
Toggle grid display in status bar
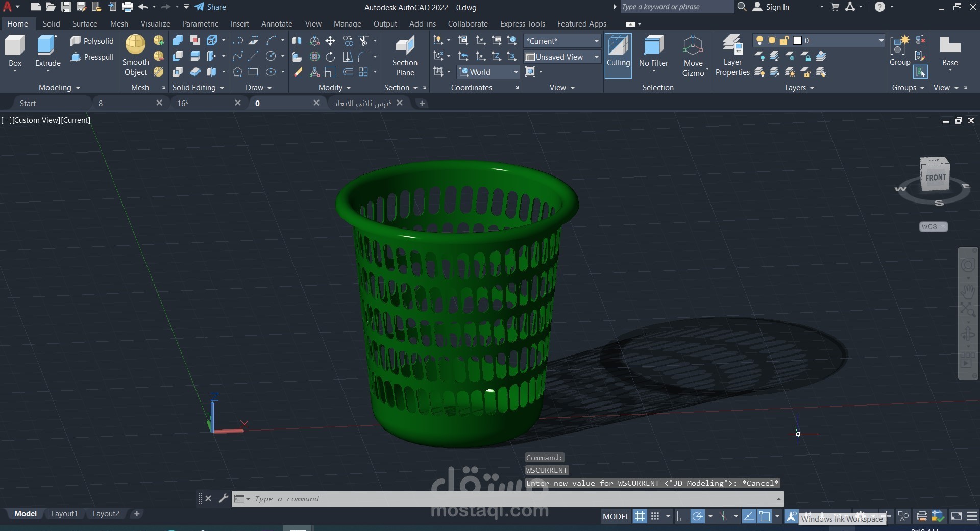(x=640, y=516)
